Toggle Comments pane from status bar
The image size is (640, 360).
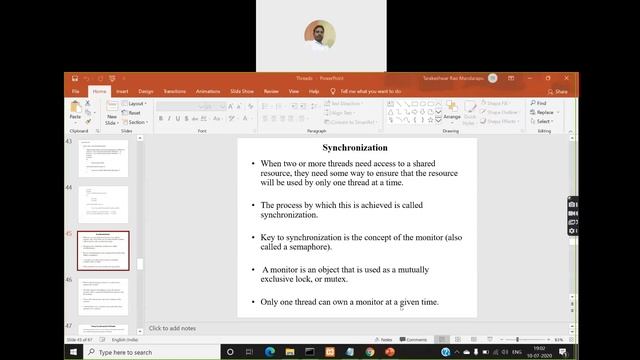(413, 340)
